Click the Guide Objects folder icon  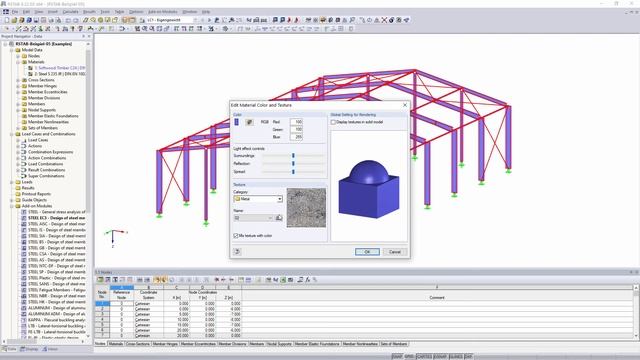[18, 200]
